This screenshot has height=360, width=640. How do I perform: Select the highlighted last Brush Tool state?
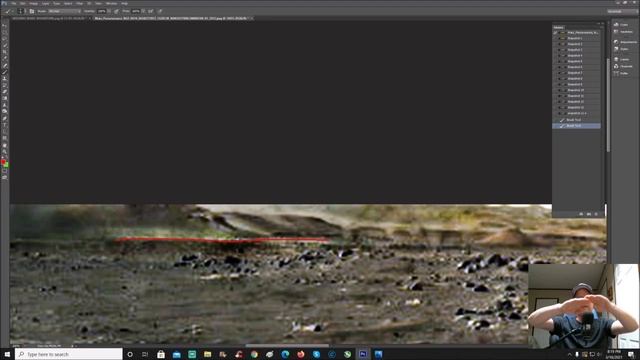point(576,126)
